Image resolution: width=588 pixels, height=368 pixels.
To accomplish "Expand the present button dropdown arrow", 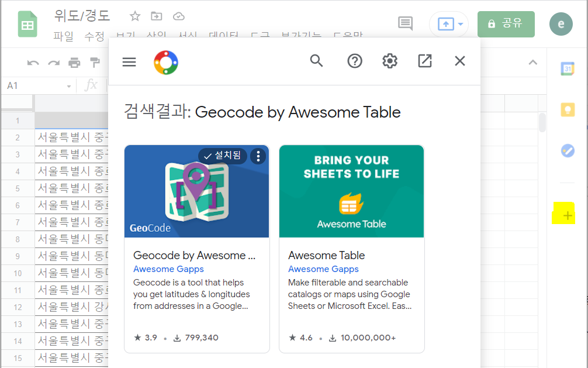I will pos(461,25).
